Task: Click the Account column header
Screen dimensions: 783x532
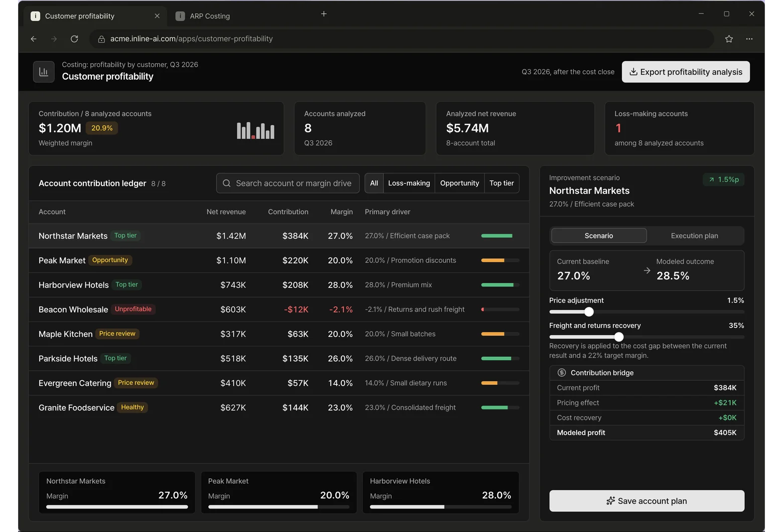Action: (x=52, y=212)
